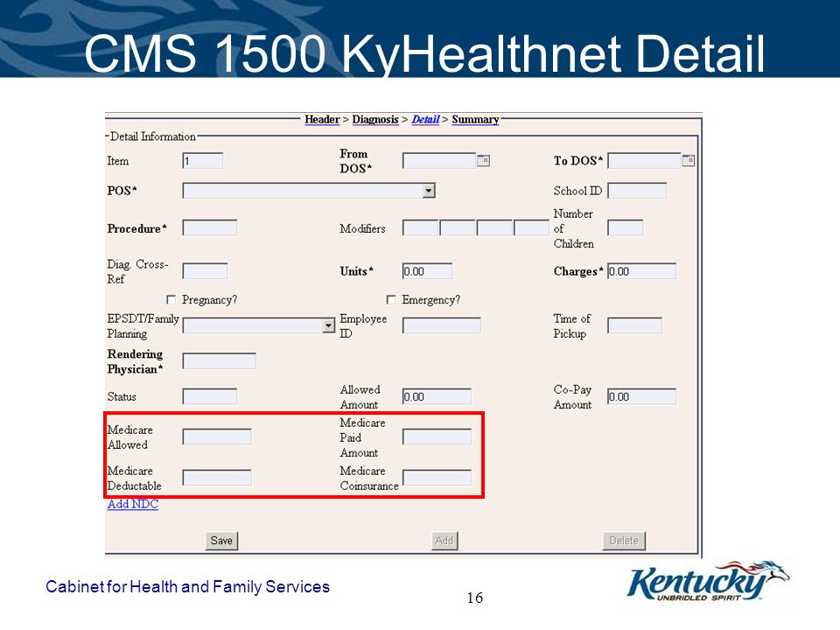Click into the From DOS date field
Viewport: 840px width, 630px height.
439,161
